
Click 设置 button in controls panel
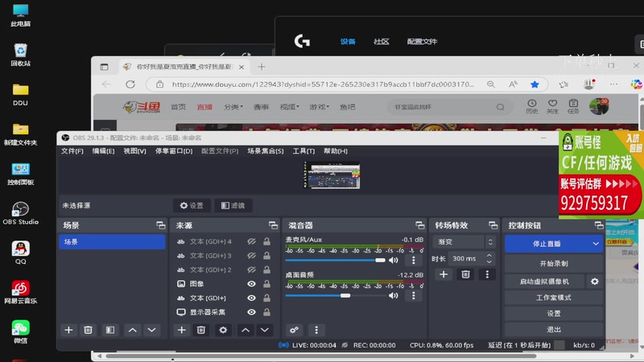click(x=554, y=314)
